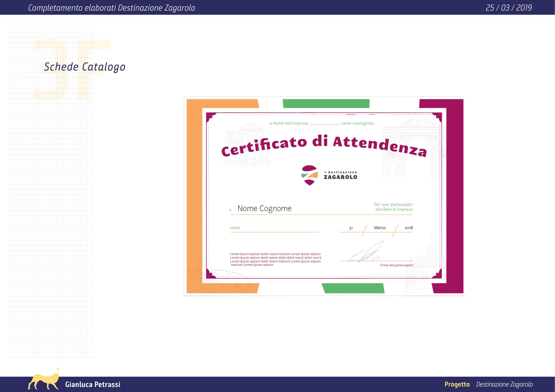
Task: Click the green bar at certificate top
Action: point(326,103)
